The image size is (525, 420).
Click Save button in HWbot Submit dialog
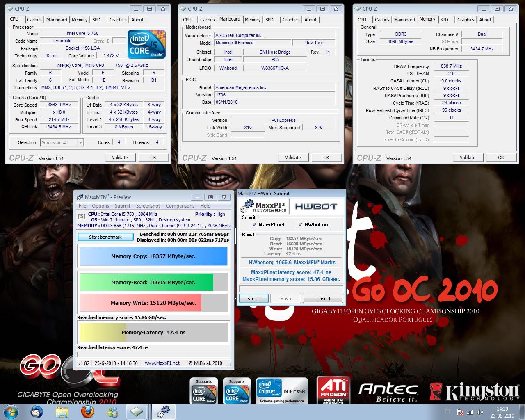click(285, 298)
